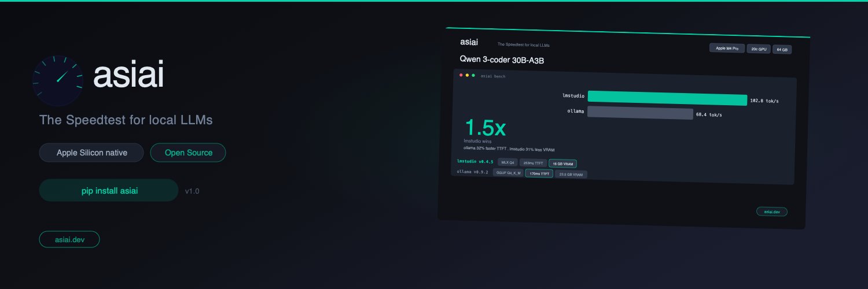
Task: Click the 'ollama 32% faster TTFT' summary line
Action: pos(509,149)
